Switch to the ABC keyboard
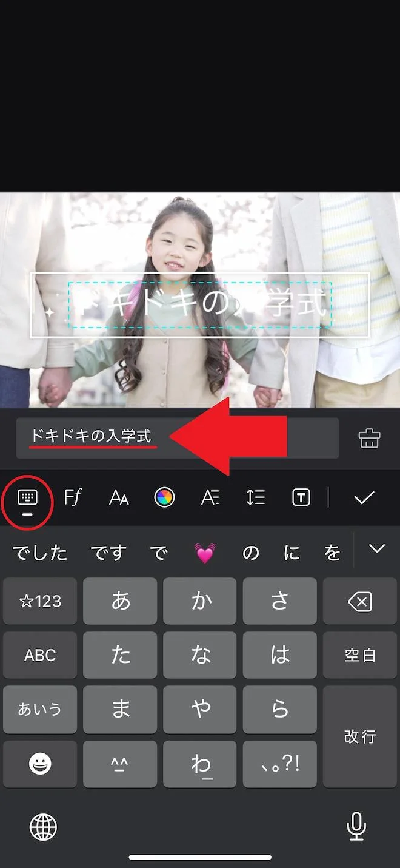This screenshot has height=868, width=400. click(40, 655)
